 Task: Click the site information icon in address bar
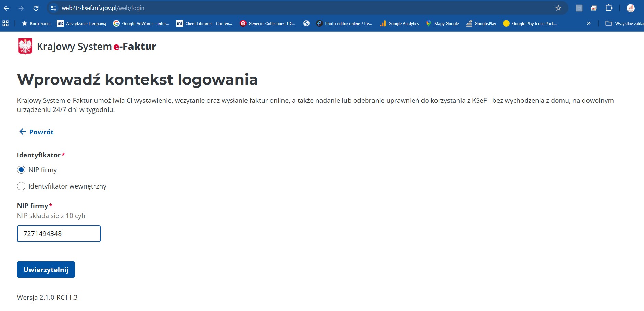point(53,8)
